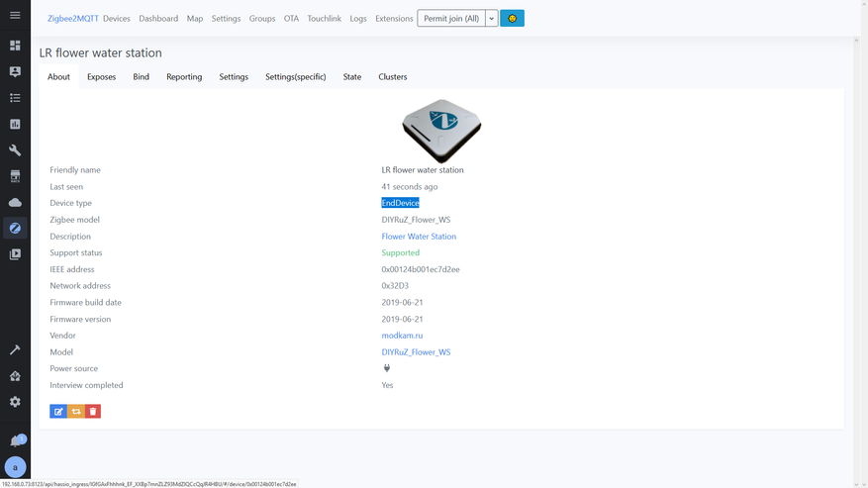The height and width of the screenshot is (488, 868).
Task: Open notifications bell in sidebar
Action: 15,441
